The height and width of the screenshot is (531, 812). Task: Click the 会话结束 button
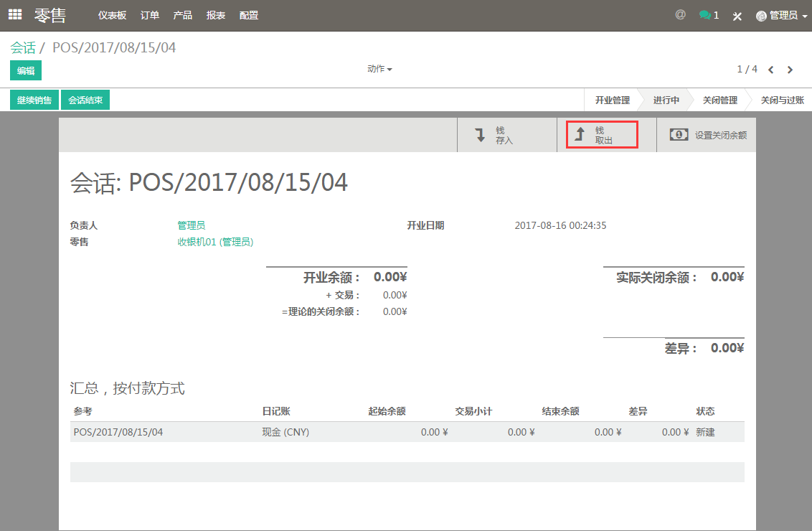[85, 100]
